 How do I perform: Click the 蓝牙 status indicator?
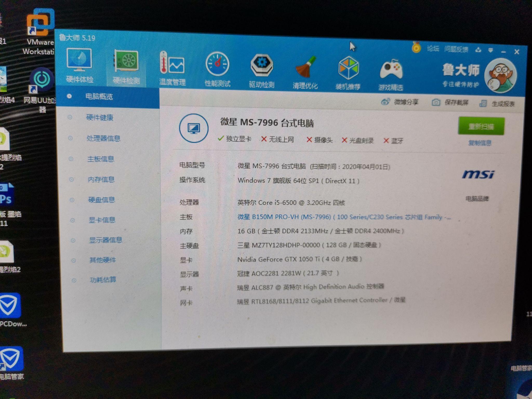(x=393, y=141)
